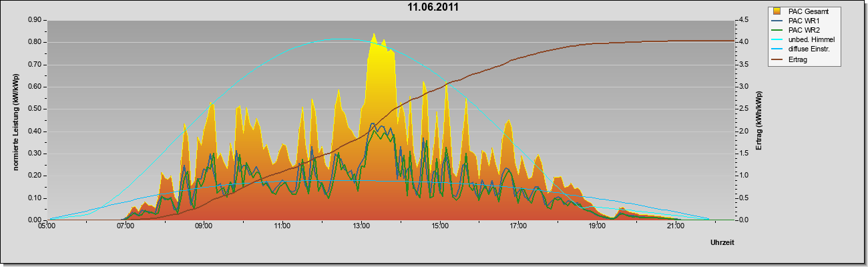Click the 0.40 left axis value
Image resolution: width=868 pixels, height=267 pixels.
(x=35, y=131)
